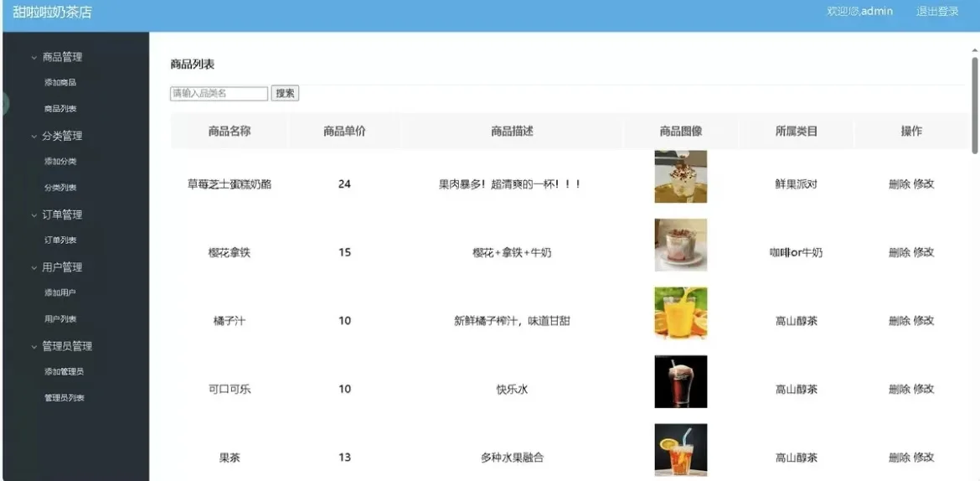Edit the 果茶 product
Screen dimensions: 980x481
tap(924, 458)
